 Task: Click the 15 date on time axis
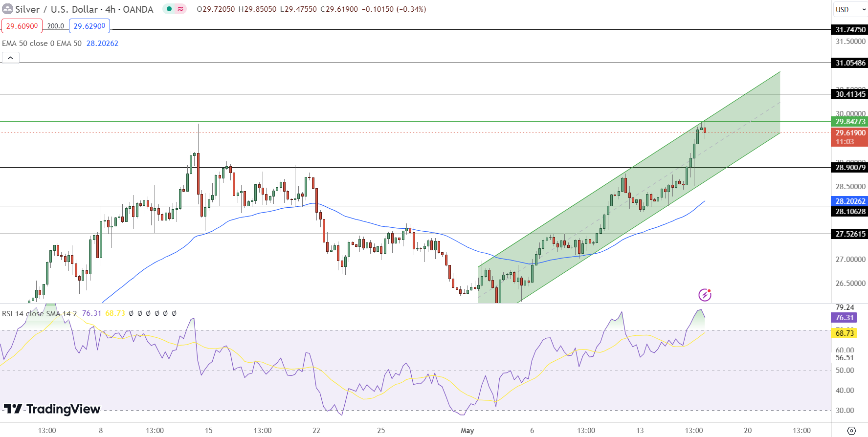pos(209,431)
